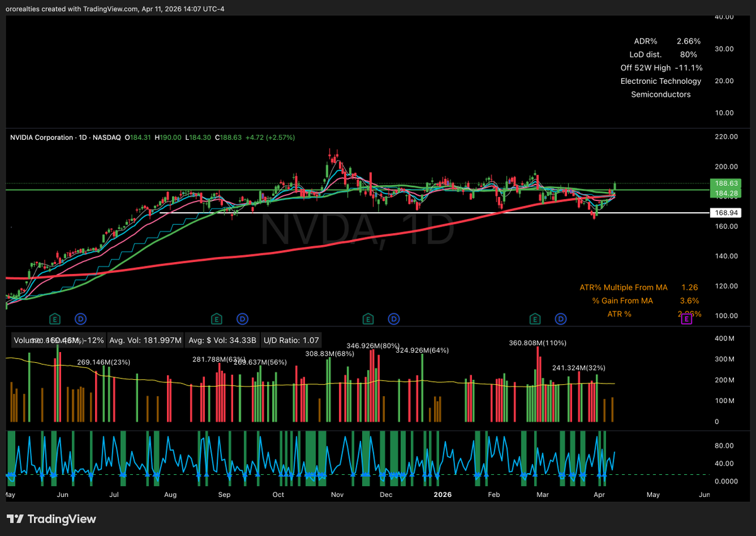Open the dividend D marker in early December

coord(394,319)
